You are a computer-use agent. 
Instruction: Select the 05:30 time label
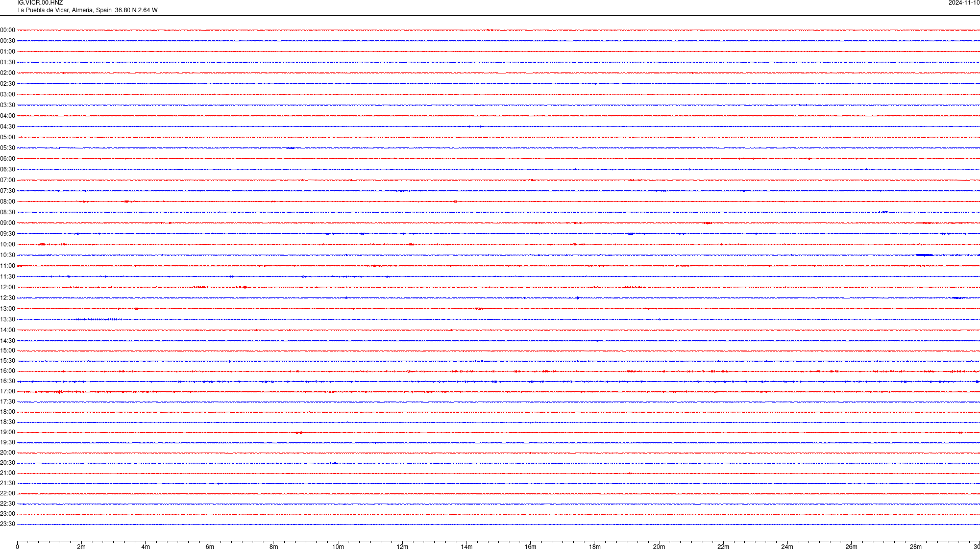[x=8, y=148]
